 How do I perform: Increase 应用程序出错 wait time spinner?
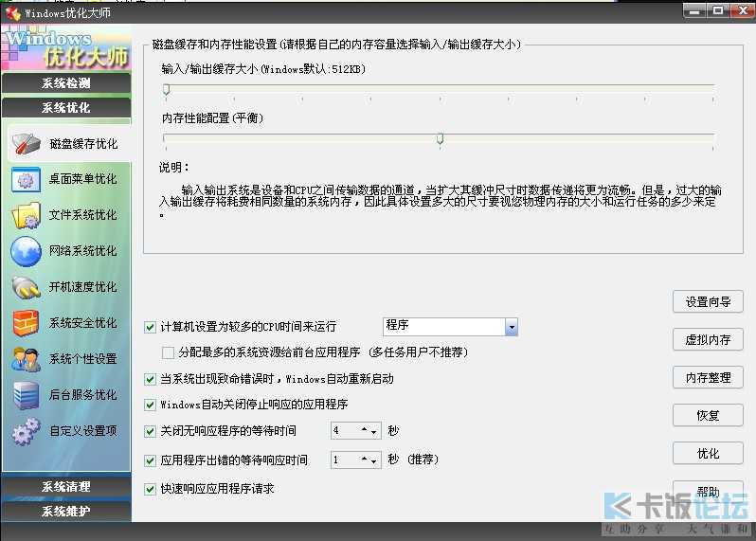[365, 458]
